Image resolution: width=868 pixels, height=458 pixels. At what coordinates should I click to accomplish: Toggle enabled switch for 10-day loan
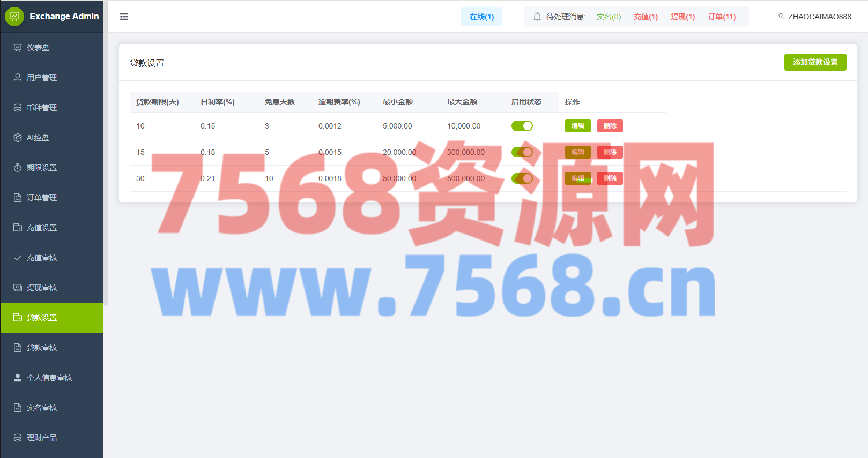point(522,126)
